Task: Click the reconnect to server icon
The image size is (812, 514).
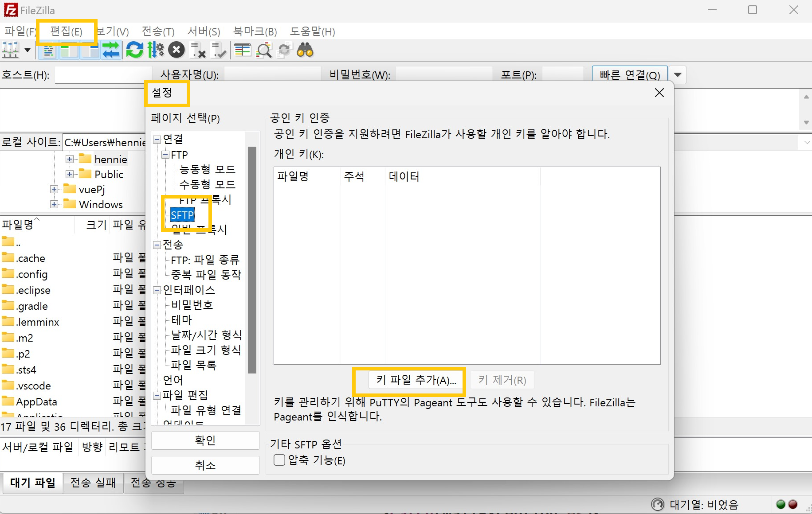Action: [x=219, y=50]
